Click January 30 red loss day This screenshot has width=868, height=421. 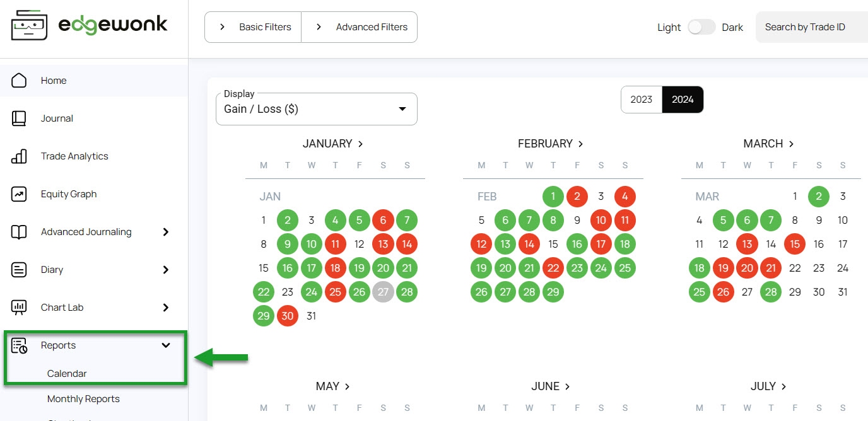coord(288,316)
